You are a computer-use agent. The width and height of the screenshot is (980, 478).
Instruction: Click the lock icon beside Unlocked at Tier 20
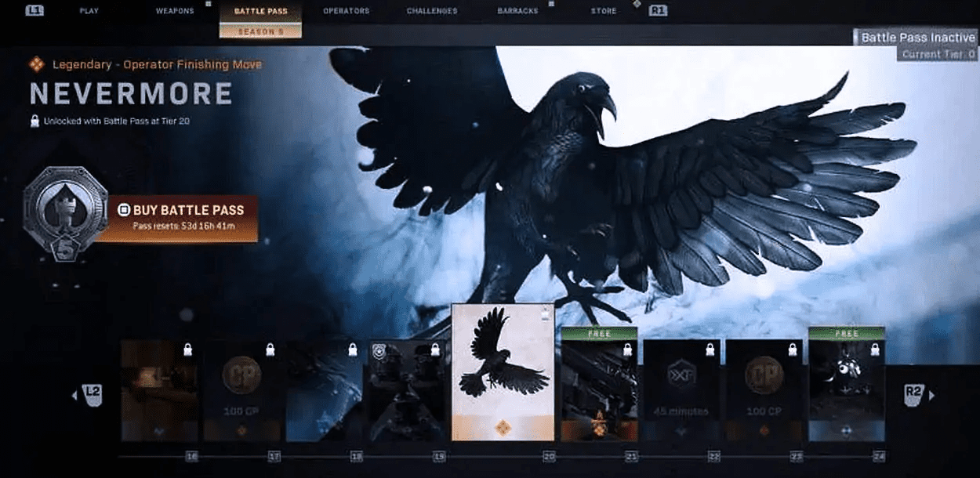[34, 121]
